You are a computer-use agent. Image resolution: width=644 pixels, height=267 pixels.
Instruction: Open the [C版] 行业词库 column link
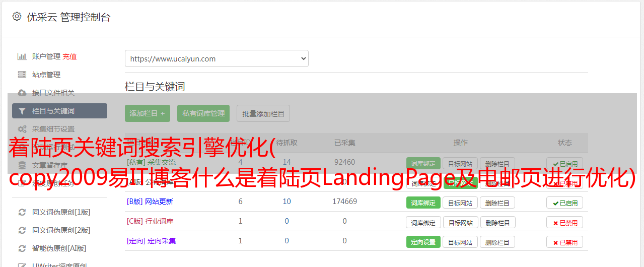(x=150, y=221)
